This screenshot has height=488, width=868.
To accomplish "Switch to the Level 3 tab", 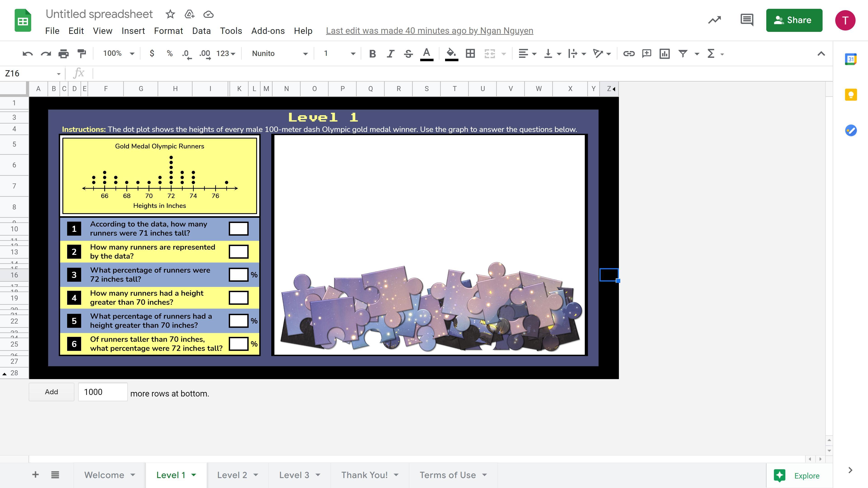I will 294,475.
